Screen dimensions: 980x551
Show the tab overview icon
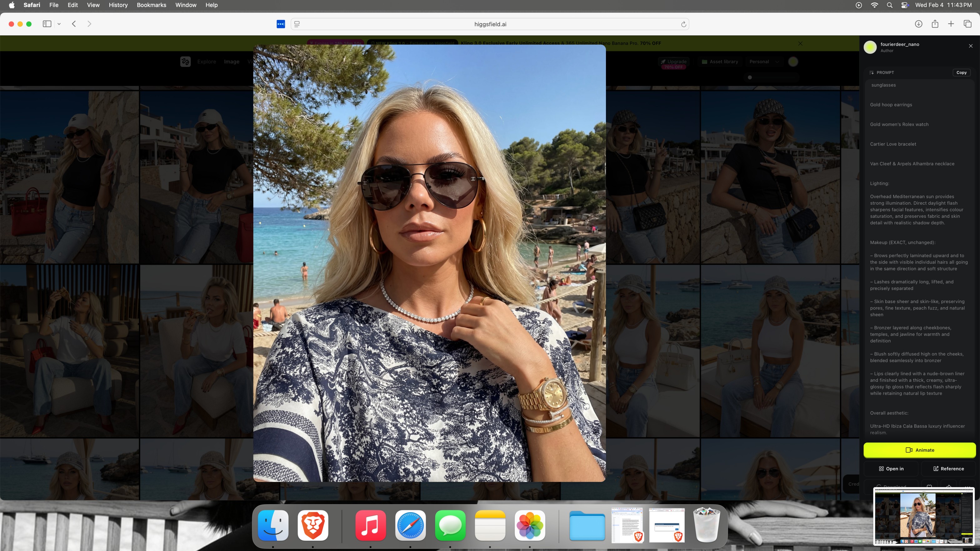967,24
